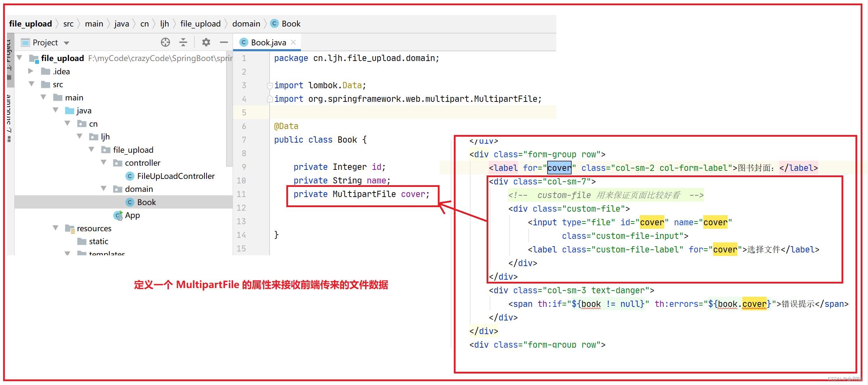Image resolution: width=868 pixels, height=385 pixels.
Task: Open the Structure side tool window tab
Action: tap(9, 119)
